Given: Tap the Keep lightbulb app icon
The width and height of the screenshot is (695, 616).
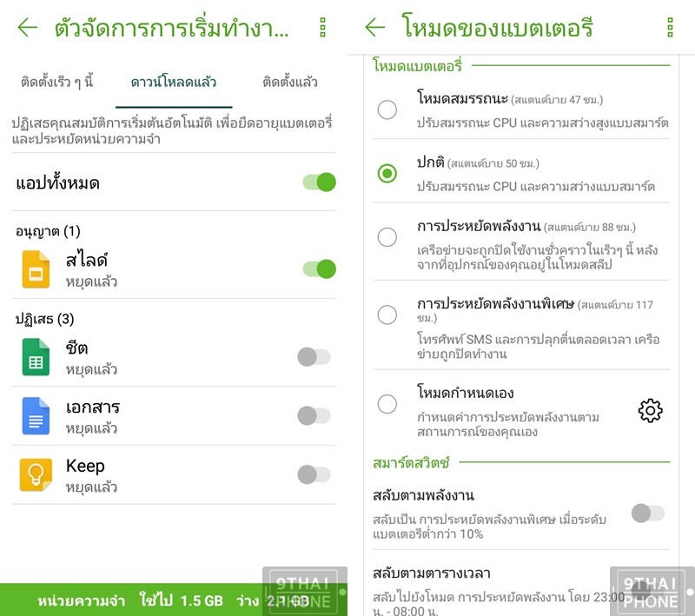Looking at the screenshot, I should click(36, 474).
